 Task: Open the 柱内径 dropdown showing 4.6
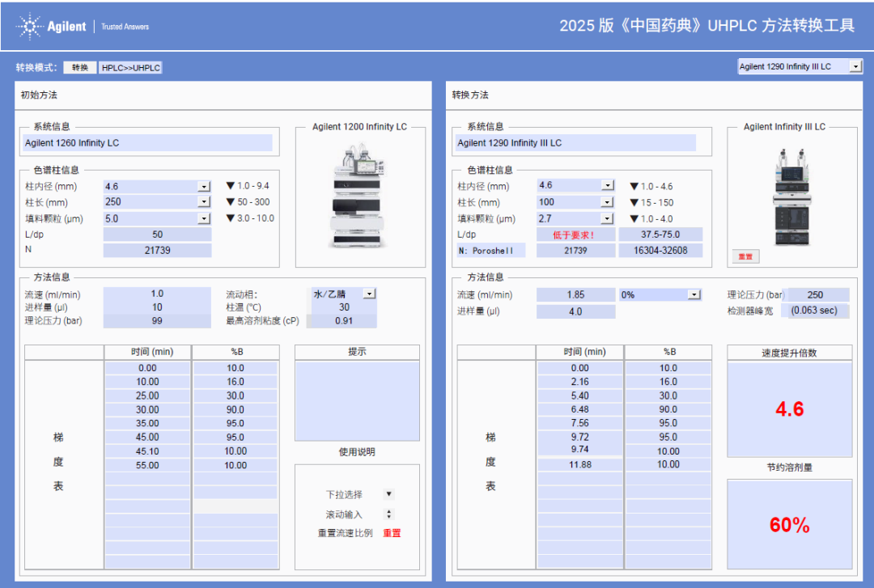(x=157, y=185)
